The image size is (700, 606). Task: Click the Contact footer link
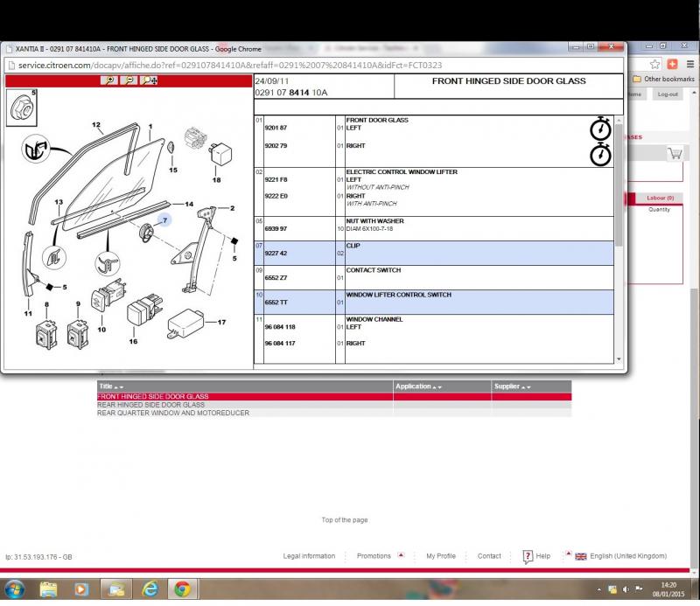pos(489,556)
